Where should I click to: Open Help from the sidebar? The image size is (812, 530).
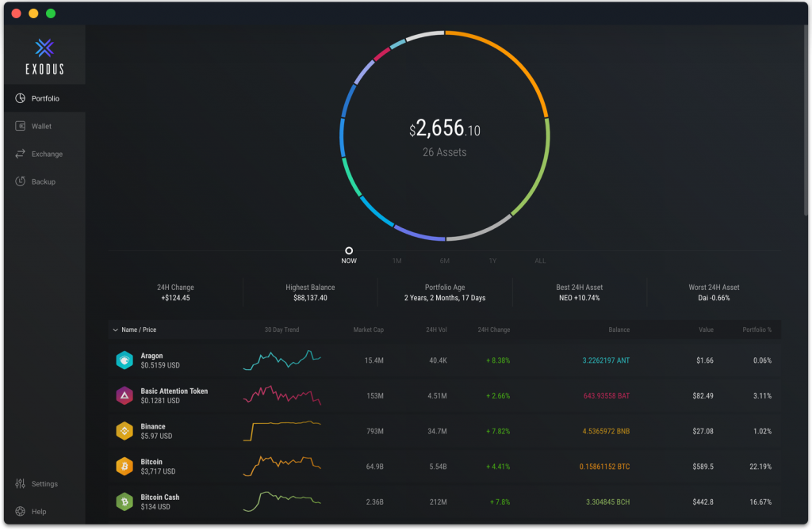[x=44, y=511]
